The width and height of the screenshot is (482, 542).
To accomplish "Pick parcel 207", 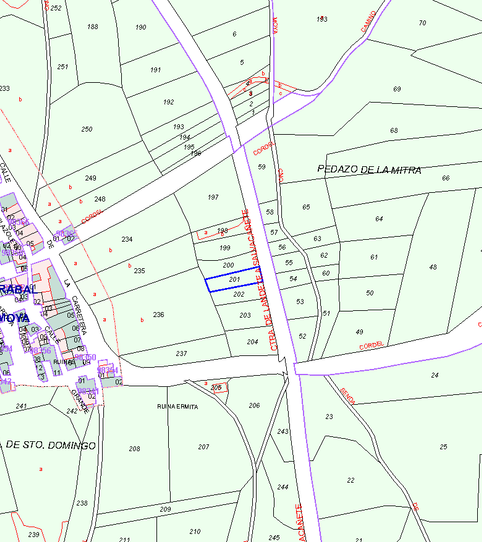I will point(204,447).
